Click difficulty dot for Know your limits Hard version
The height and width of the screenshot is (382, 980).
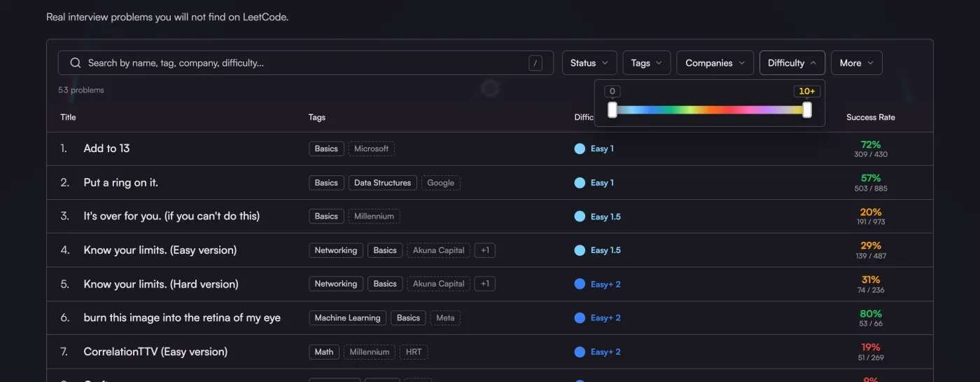point(580,284)
